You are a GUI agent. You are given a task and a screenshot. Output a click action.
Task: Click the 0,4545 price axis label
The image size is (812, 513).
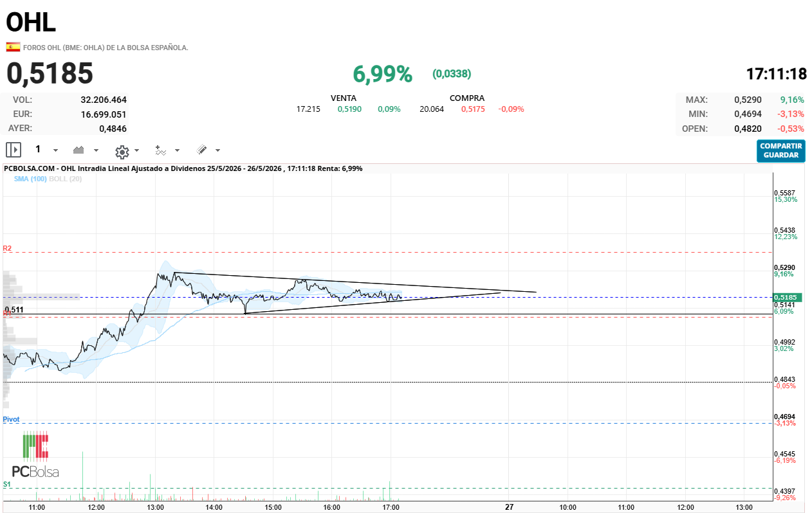coord(785,454)
